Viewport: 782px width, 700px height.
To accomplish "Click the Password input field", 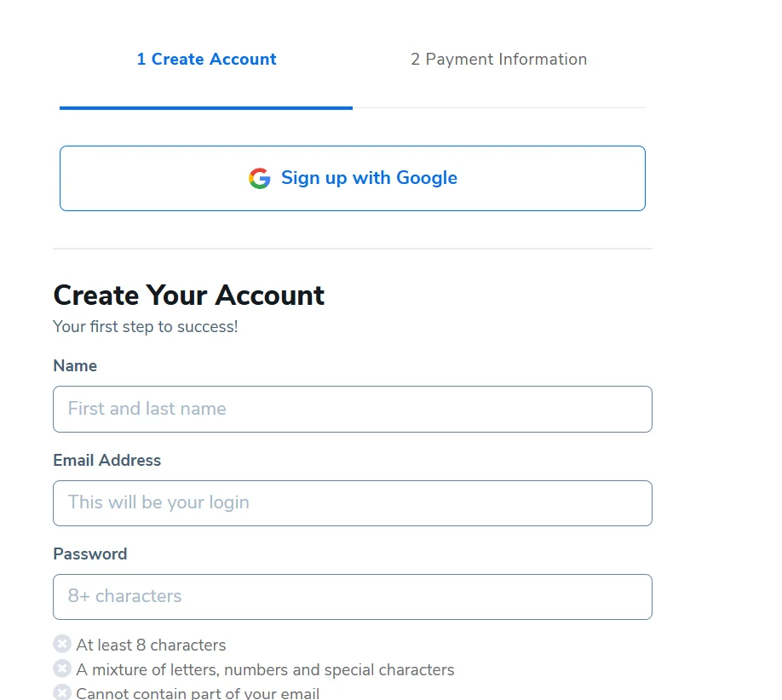I will [x=352, y=596].
